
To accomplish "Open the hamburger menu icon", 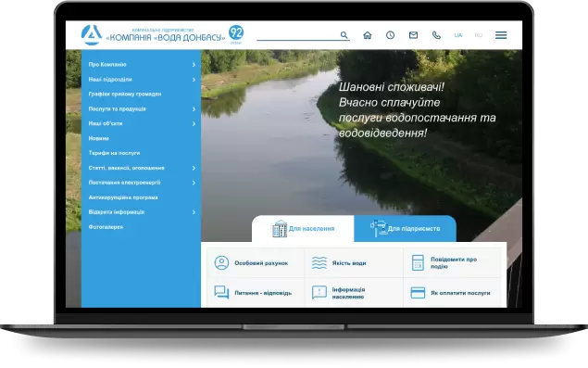I will point(501,35).
